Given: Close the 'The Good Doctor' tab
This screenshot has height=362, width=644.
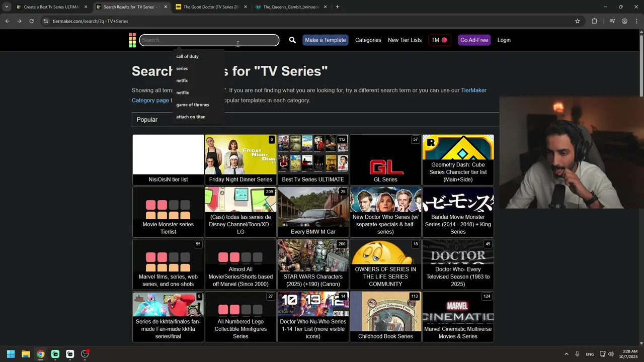Looking at the screenshot, I should point(246,7).
